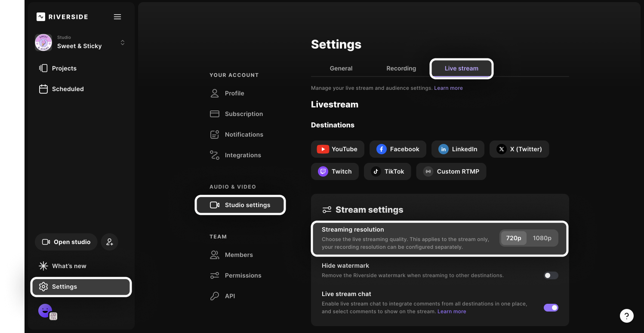Switch to the Recording tab
Viewport: 644px width, 333px height.
[x=401, y=68]
